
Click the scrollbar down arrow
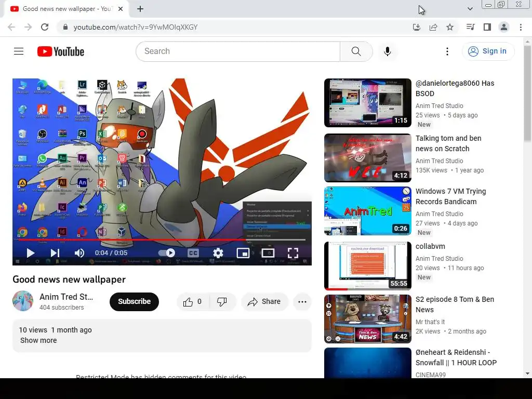527,374
